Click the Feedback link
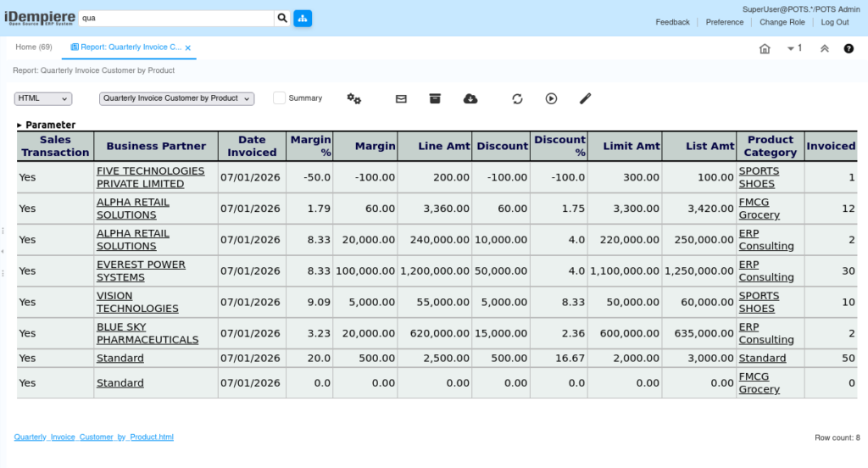This screenshot has height=468, width=868. [672, 22]
